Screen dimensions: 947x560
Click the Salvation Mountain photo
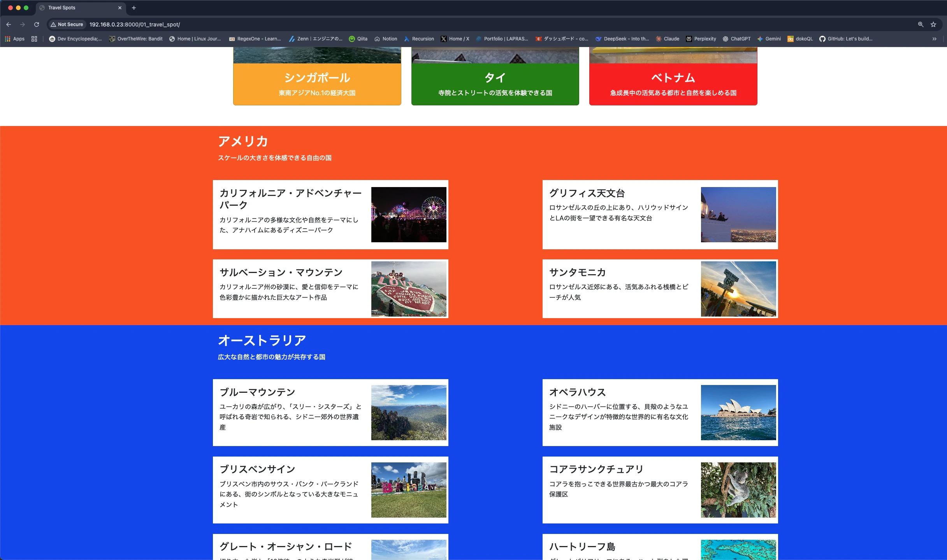409,289
